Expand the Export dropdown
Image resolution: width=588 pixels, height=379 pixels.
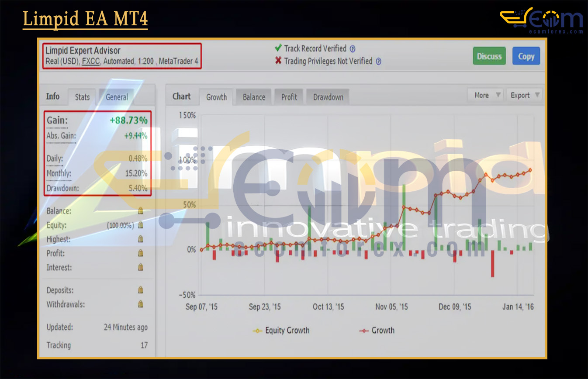[x=525, y=95]
